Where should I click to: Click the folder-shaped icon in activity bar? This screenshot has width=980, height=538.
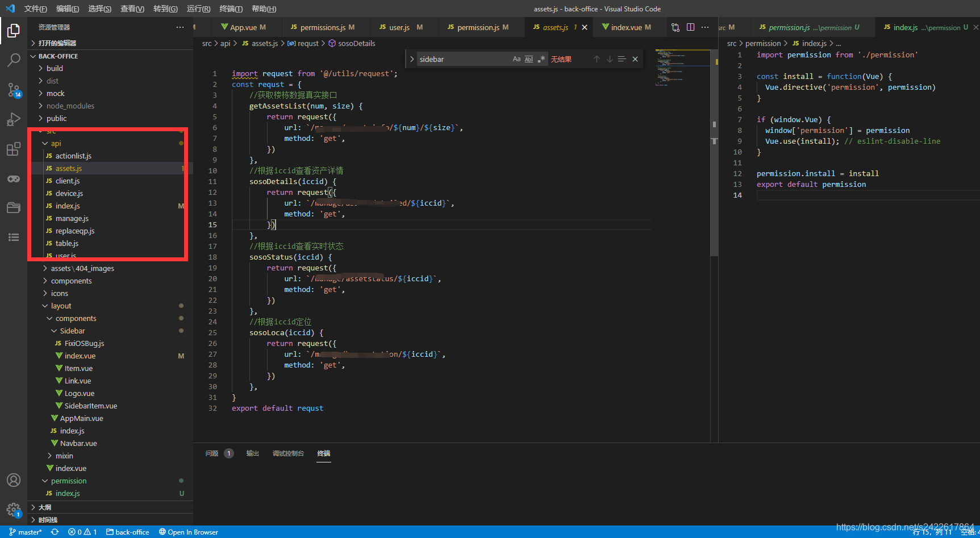tap(14, 207)
